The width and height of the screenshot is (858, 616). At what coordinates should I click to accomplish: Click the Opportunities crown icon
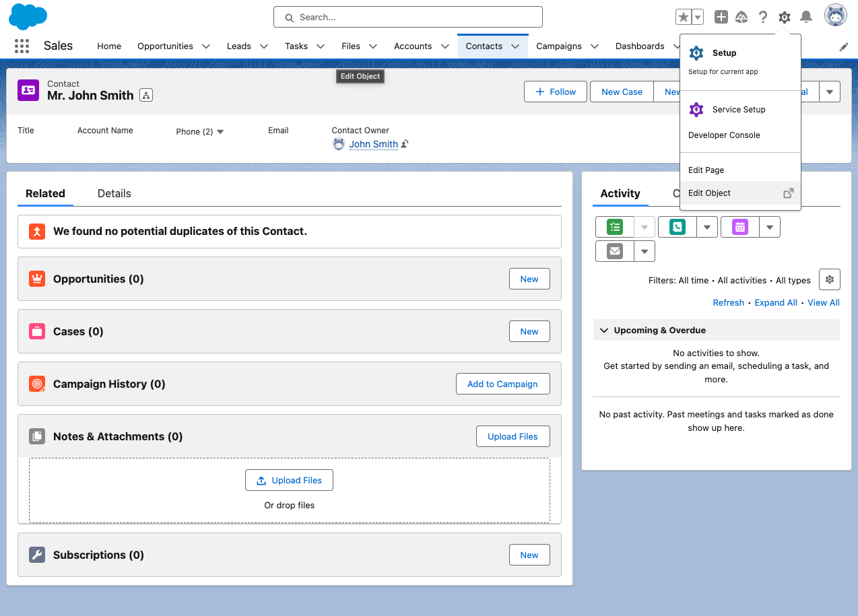36,279
